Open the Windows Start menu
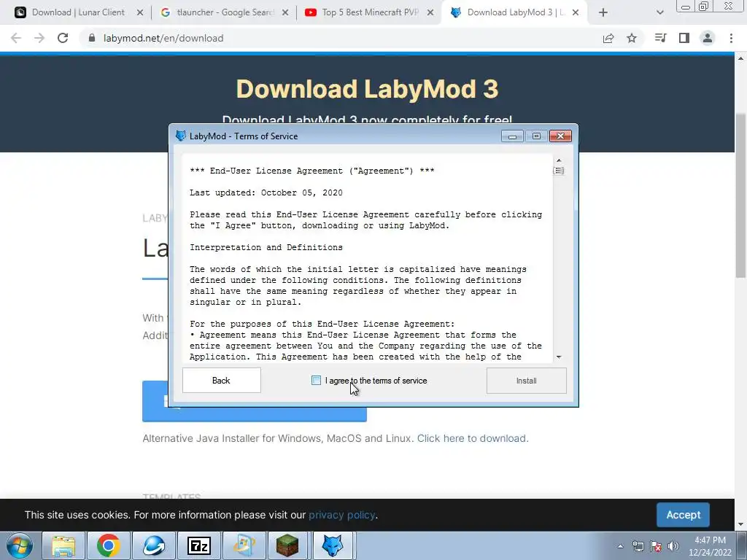747x560 pixels. pos(19,545)
